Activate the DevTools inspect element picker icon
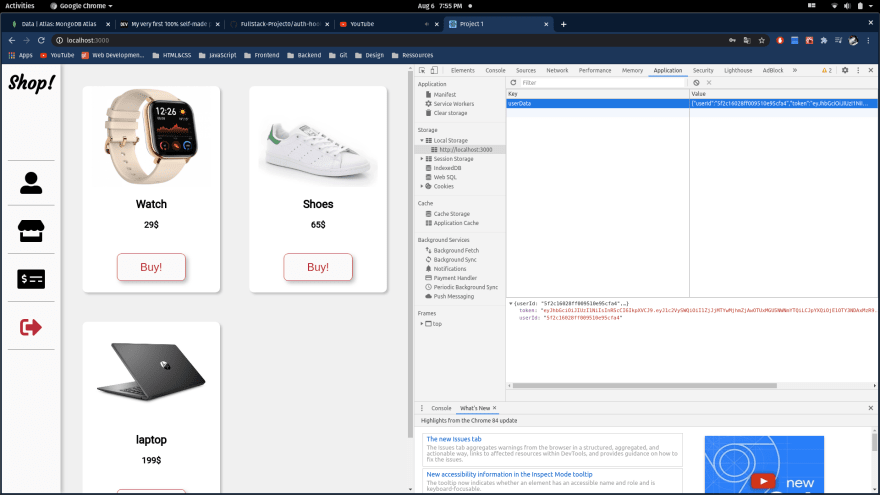The height and width of the screenshot is (495, 880). pos(422,70)
